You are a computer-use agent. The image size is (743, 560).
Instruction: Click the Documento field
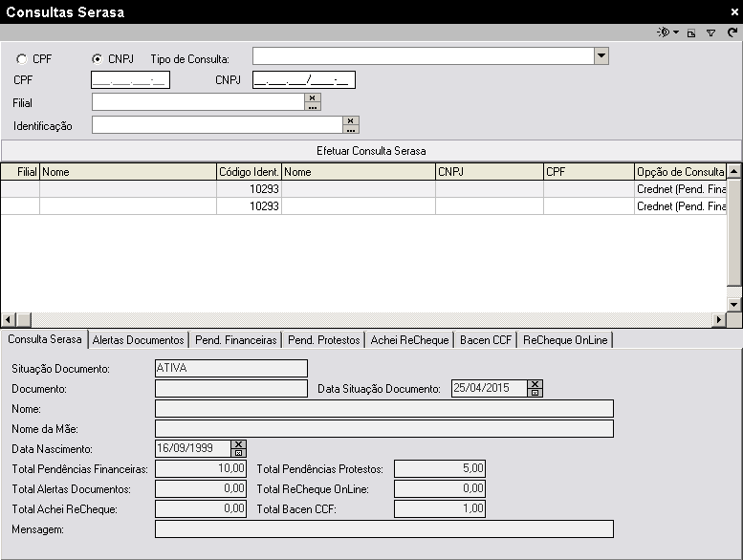(231, 388)
